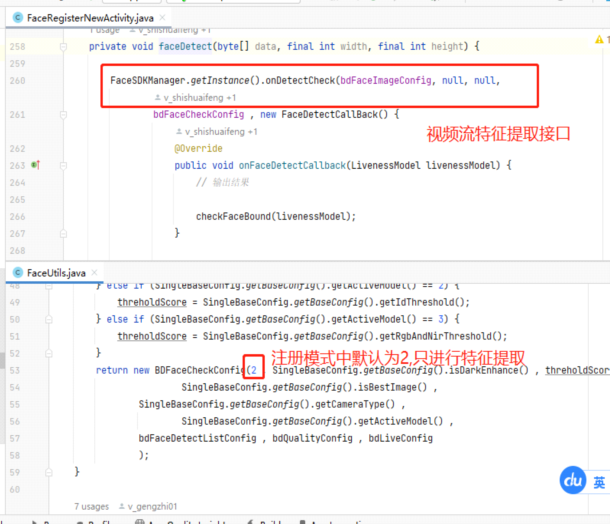Click the v_gengzhi01 author hint

(148, 506)
